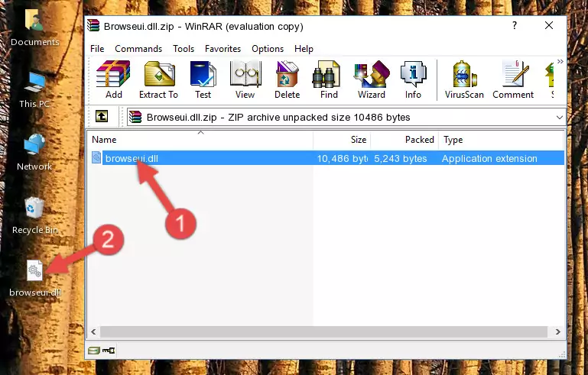The width and height of the screenshot is (588, 375).
Task: Select the Recycle Bin desktop icon
Action: click(35, 215)
